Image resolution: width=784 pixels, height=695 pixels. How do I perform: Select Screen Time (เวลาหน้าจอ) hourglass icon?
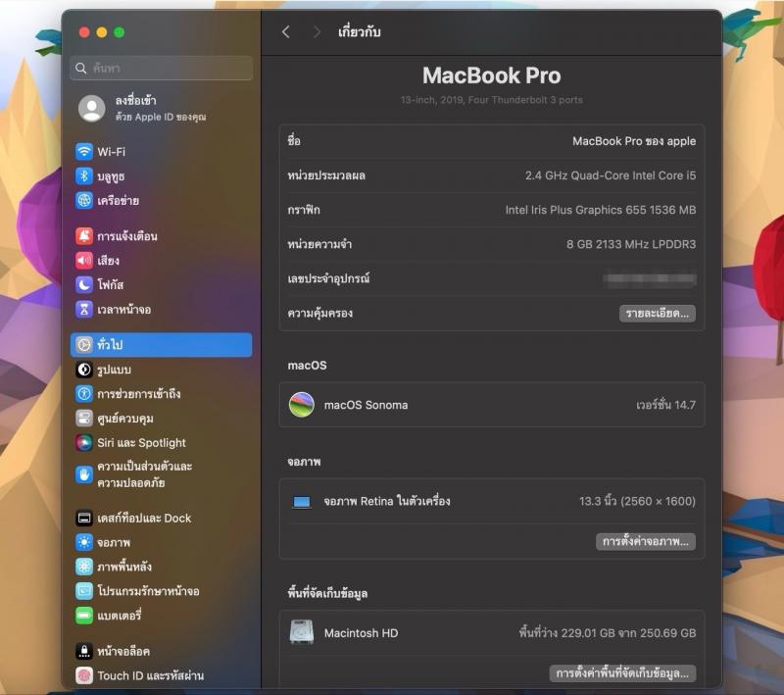pyautogui.click(x=84, y=310)
